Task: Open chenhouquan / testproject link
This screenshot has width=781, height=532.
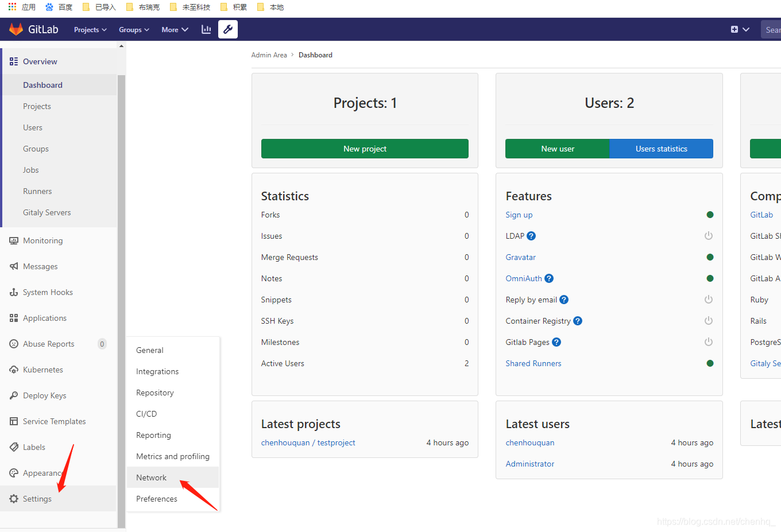Action: point(308,442)
